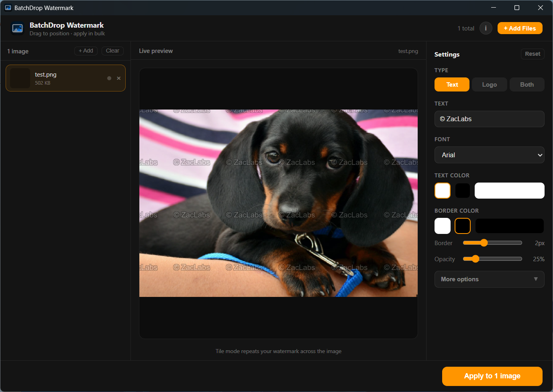Open the custom text color picker bar
The width and height of the screenshot is (553, 392).
point(510,191)
